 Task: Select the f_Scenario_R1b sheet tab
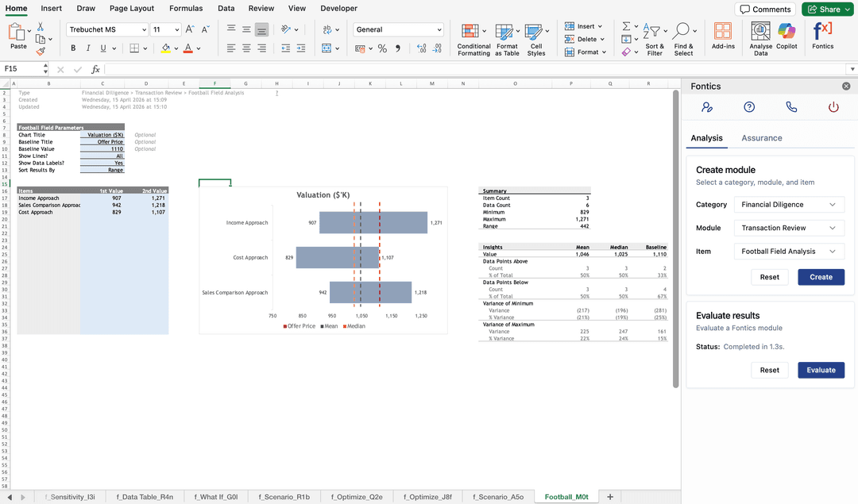pos(284,497)
